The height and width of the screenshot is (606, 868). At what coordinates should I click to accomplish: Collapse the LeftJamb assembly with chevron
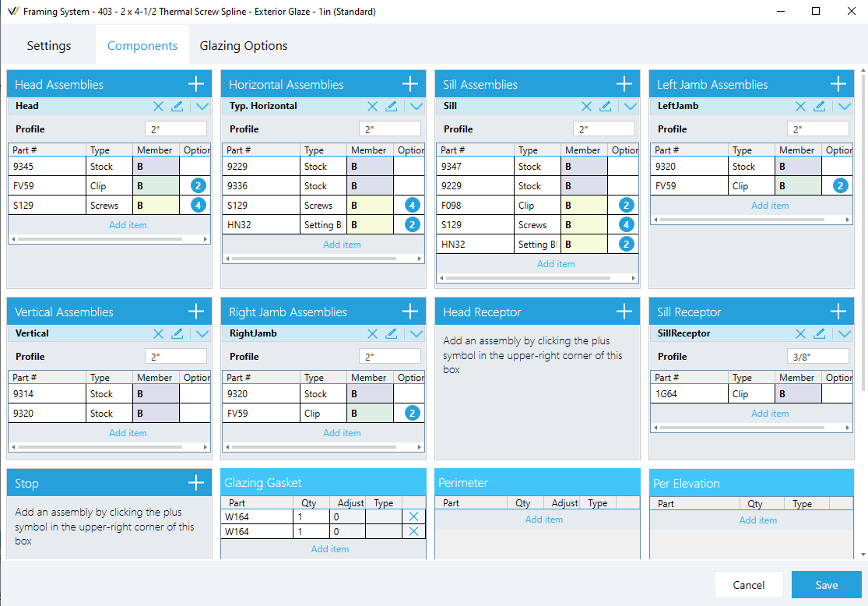[844, 107]
